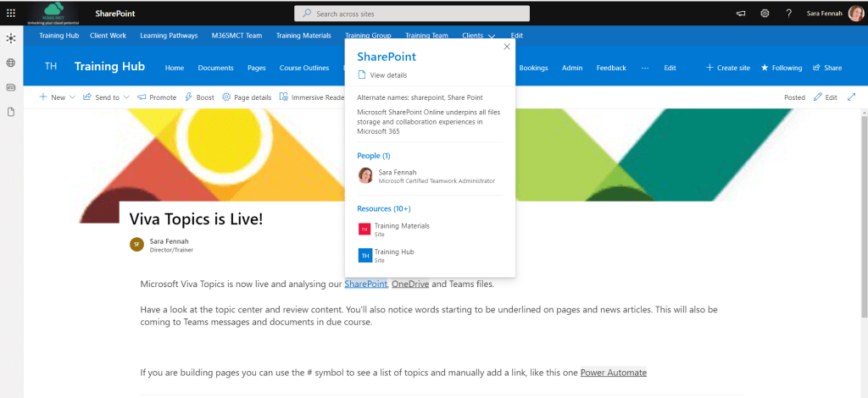Expand the Clients navigation menu
This screenshot has width=868, height=398.
coord(491,36)
